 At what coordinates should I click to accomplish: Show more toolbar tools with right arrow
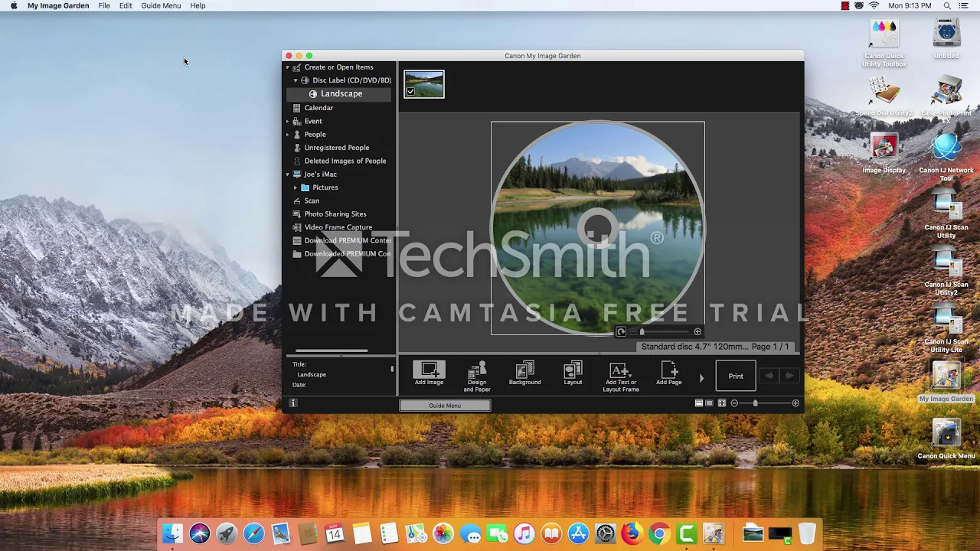coord(701,378)
